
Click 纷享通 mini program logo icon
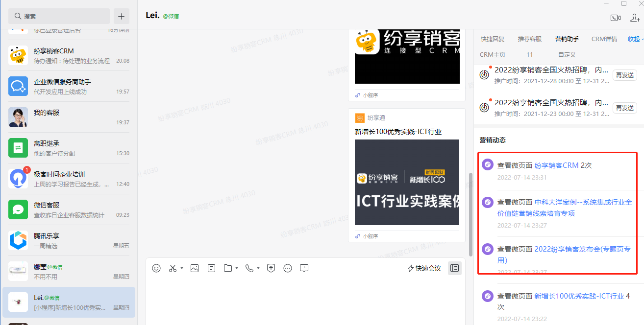click(x=360, y=118)
